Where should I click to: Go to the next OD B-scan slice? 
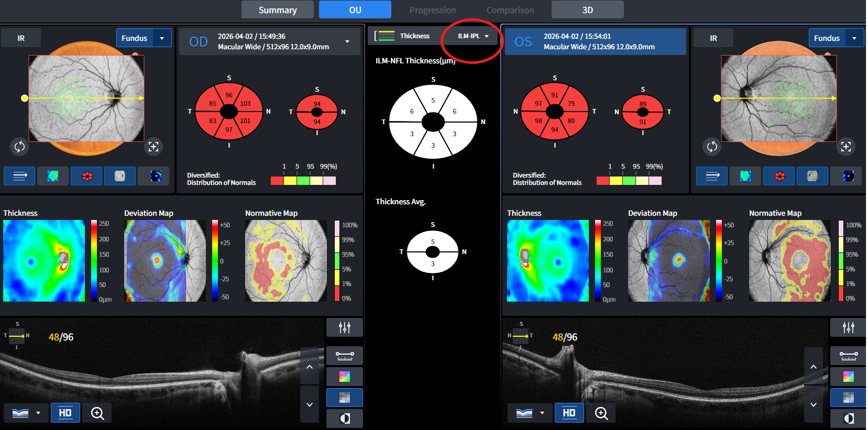coord(309,404)
